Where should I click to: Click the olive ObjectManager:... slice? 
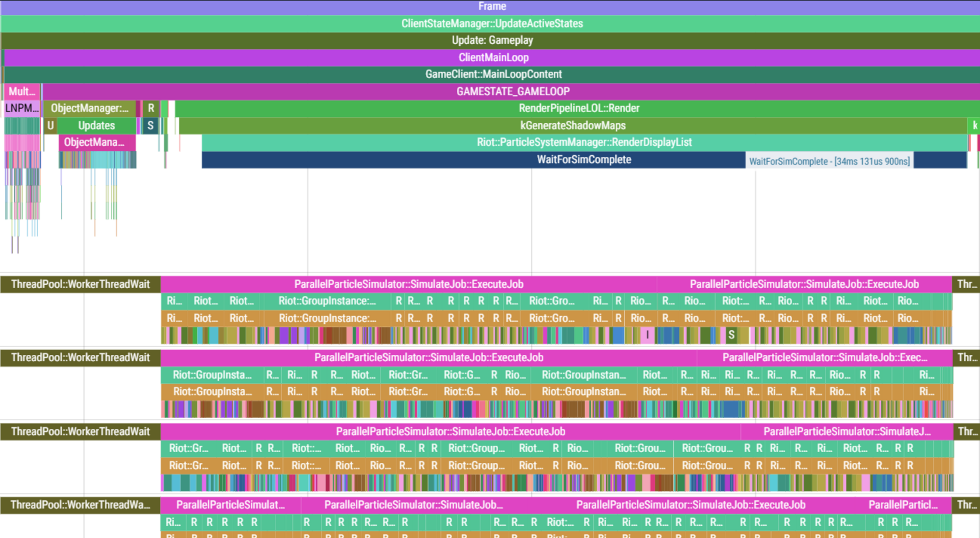(x=89, y=108)
